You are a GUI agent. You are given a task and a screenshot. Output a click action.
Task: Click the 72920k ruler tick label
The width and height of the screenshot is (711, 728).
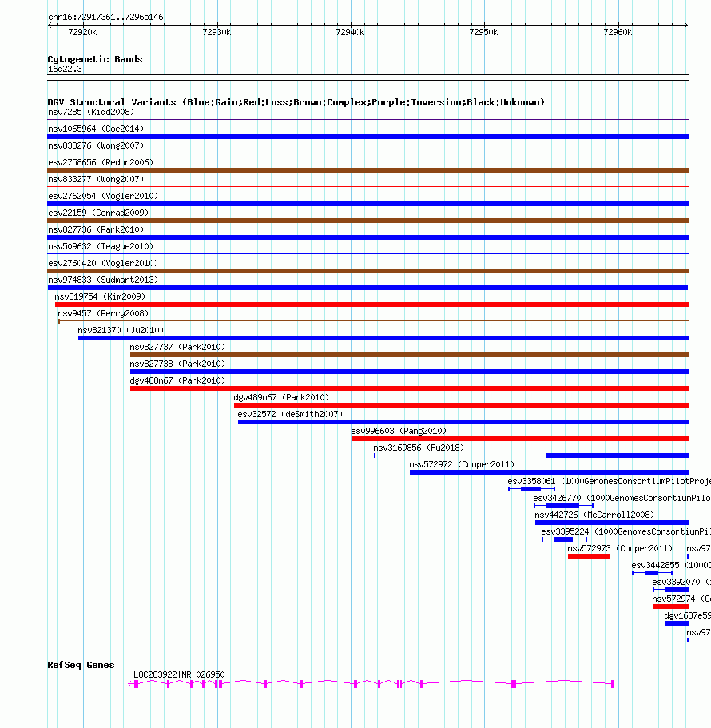(82, 32)
